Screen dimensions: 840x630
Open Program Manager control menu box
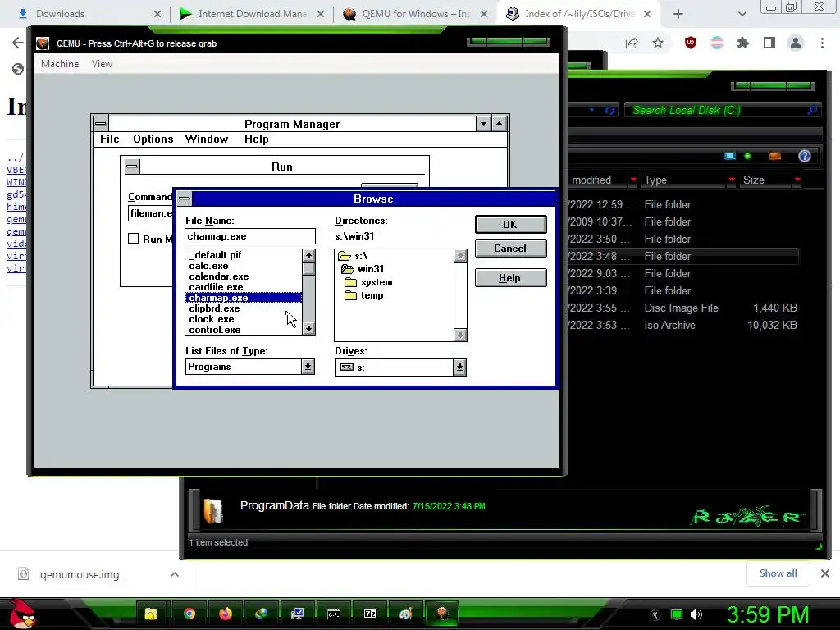(x=100, y=123)
